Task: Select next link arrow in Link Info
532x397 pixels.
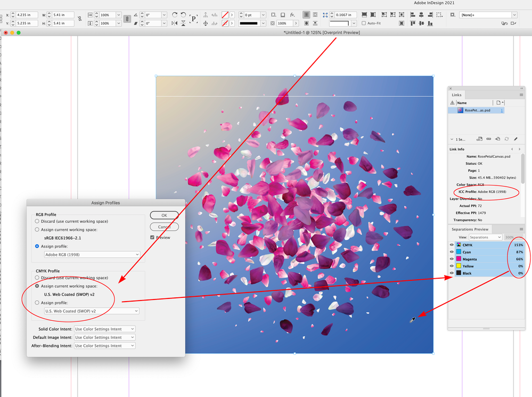Action: point(519,149)
